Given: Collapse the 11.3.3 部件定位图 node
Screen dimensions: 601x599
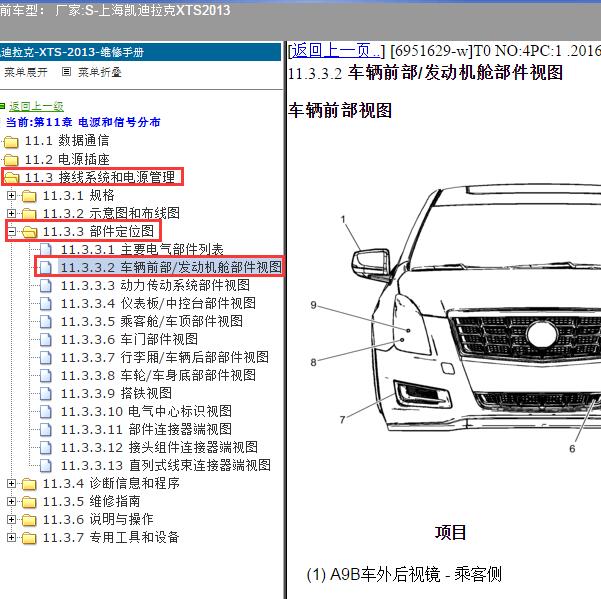Looking at the screenshot, I should pyautogui.click(x=11, y=231).
